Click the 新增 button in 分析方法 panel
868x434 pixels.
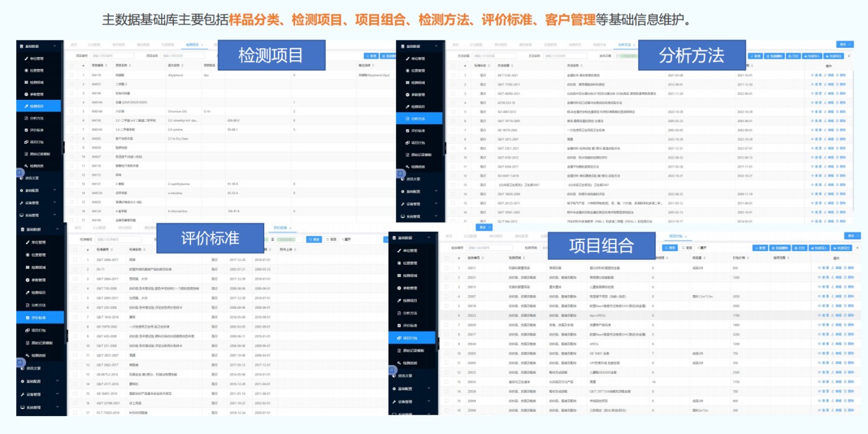coord(754,56)
